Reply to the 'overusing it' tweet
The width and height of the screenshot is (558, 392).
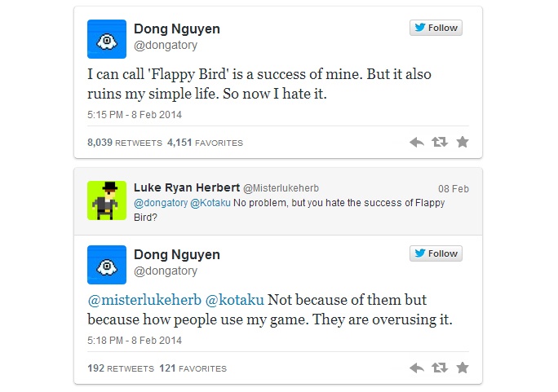417,368
